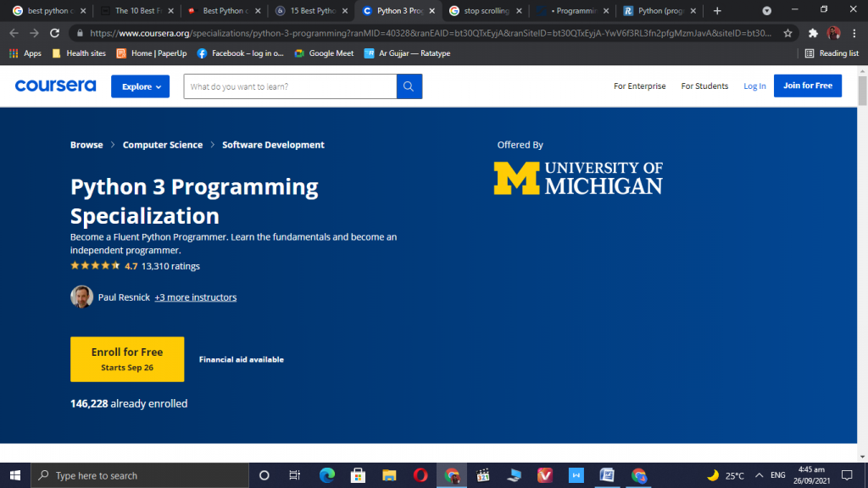Close the 'best python c' tab

click(83, 10)
